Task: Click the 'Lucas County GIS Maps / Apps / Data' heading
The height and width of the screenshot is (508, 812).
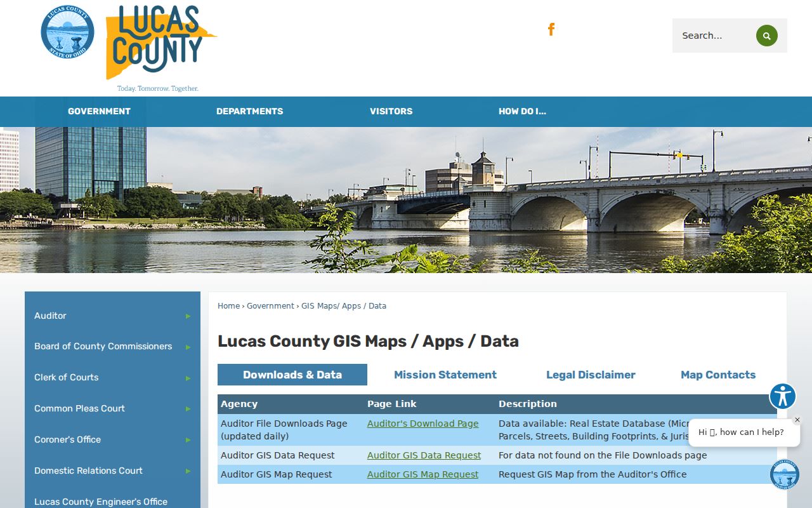Action: click(x=368, y=341)
